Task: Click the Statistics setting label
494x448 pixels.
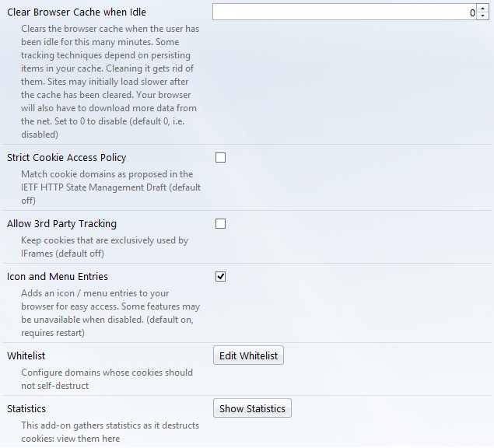Action: pyautogui.click(x=26, y=409)
